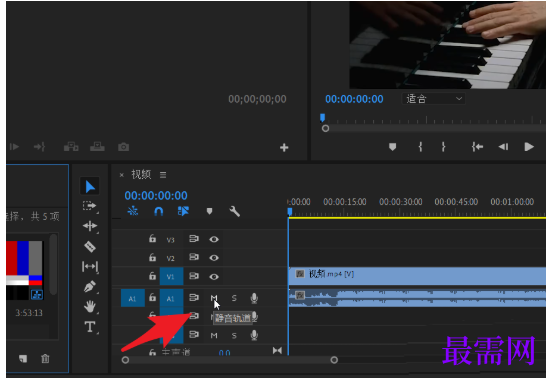This screenshot has height=382, width=554.
Task: Select the Razor tool
Action: 90,247
